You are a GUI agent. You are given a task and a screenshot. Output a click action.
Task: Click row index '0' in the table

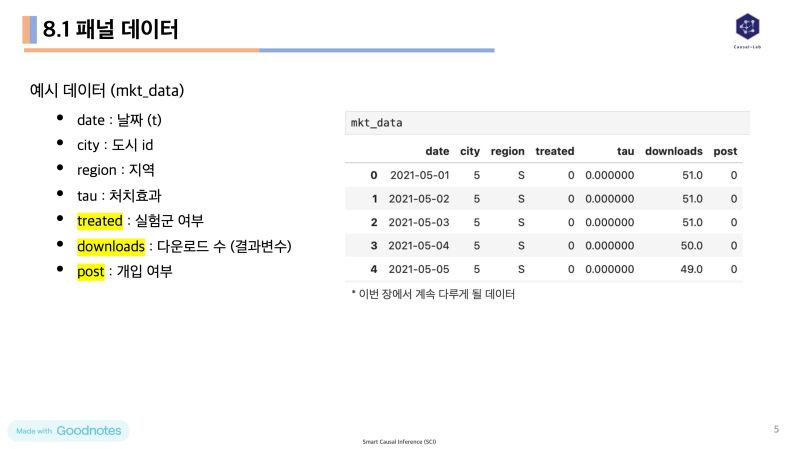374,175
